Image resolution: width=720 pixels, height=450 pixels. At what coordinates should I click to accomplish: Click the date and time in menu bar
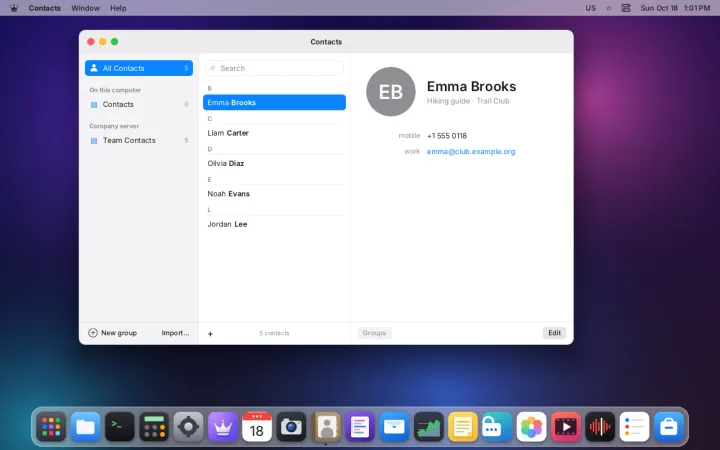point(675,8)
